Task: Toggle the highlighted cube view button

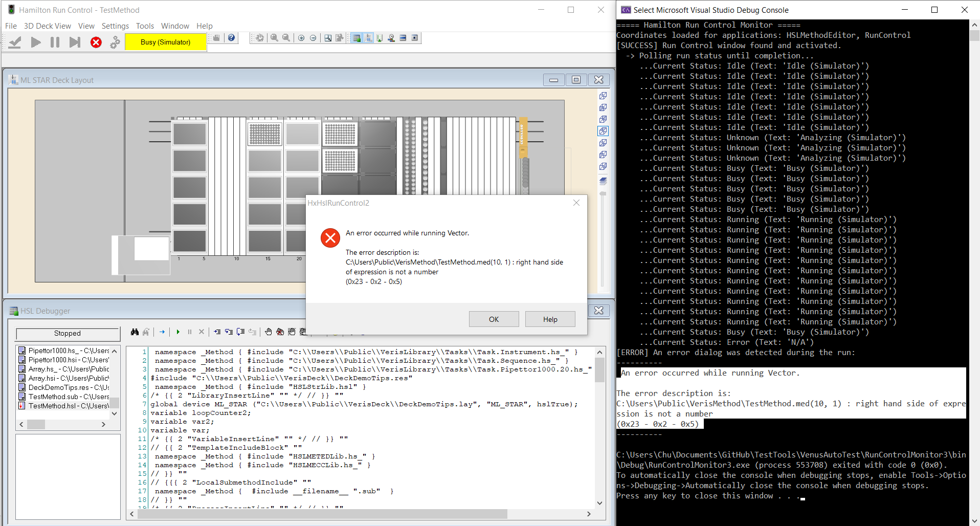Action: click(x=603, y=131)
